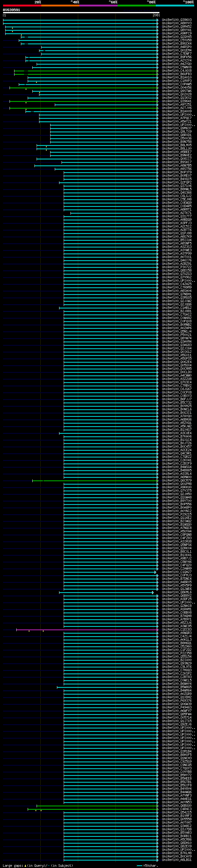Click the UniRef100_Q6CM79 hit label

pyautogui.click(x=177, y=481)
